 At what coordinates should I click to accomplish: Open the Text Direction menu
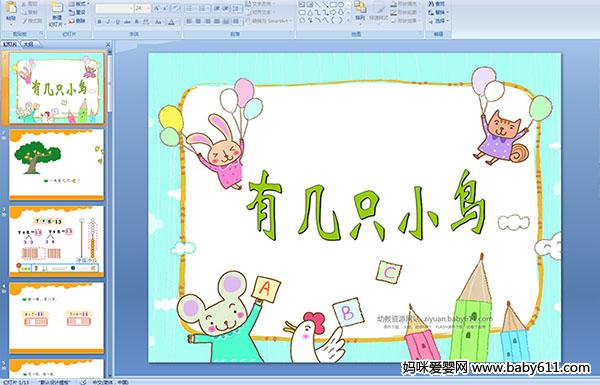[260, 4]
